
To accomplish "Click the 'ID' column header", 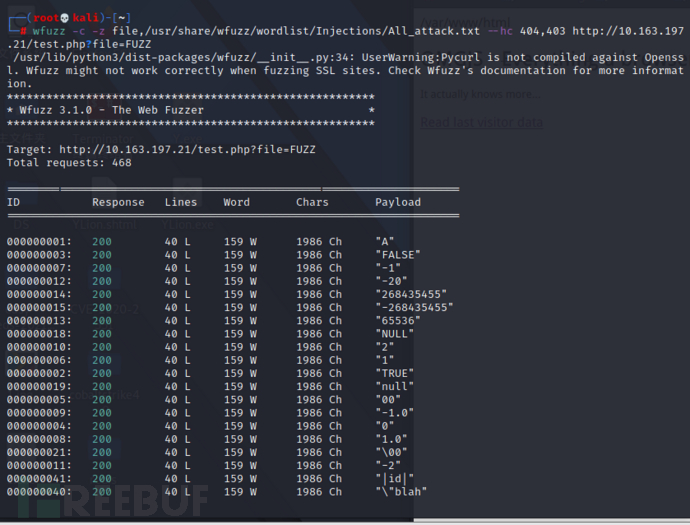I will click(x=13, y=202).
